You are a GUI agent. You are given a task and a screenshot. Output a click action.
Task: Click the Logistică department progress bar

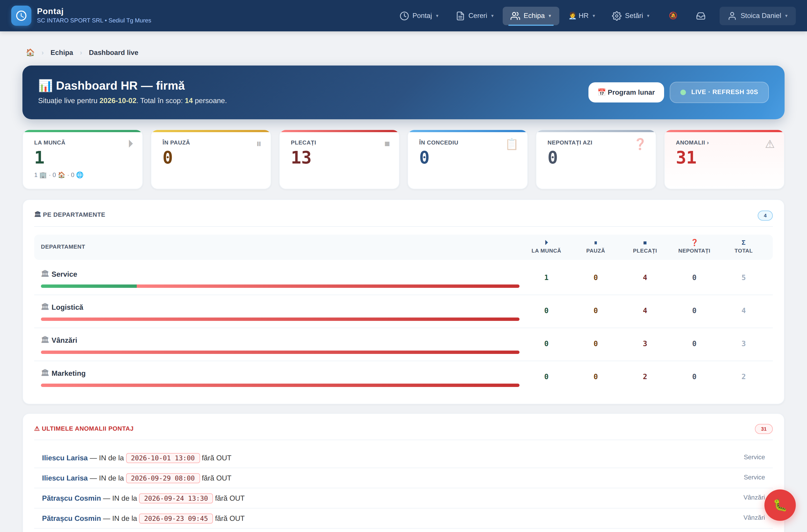click(280, 319)
